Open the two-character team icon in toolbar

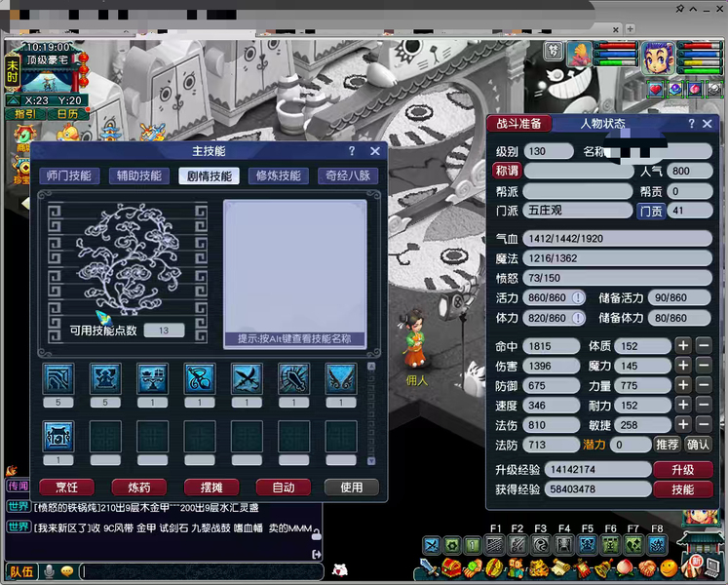(x=516, y=567)
